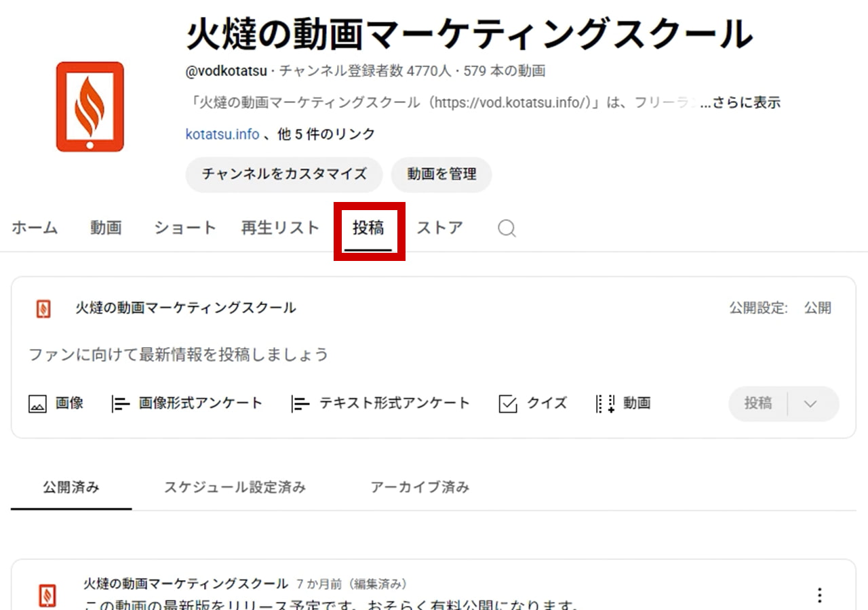Add a クイズ quiz to the post
Image resolution: width=868 pixels, height=610 pixels.
pyautogui.click(x=533, y=403)
